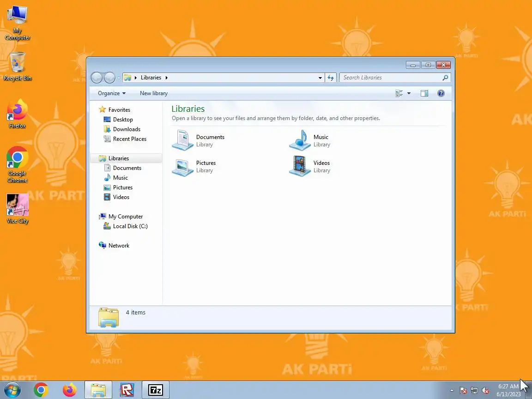Maximize the Libraries window
The image size is (532, 399).
428,65
